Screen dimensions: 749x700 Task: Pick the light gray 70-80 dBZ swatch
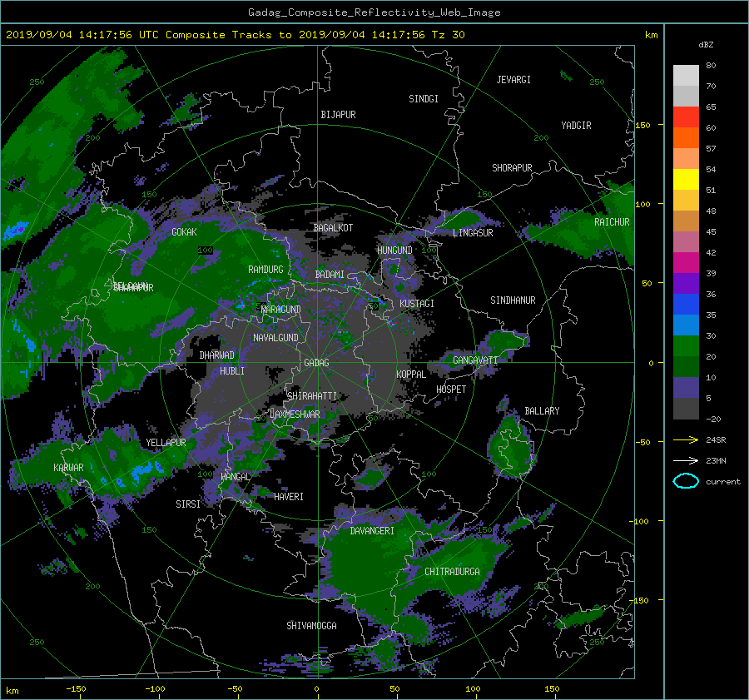686,75
